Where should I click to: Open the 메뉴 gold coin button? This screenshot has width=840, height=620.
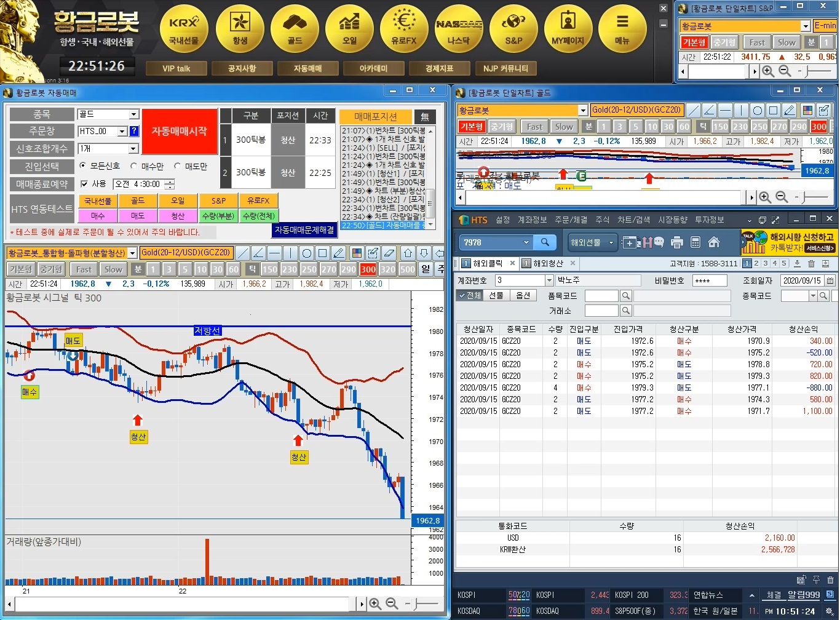point(622,28)
